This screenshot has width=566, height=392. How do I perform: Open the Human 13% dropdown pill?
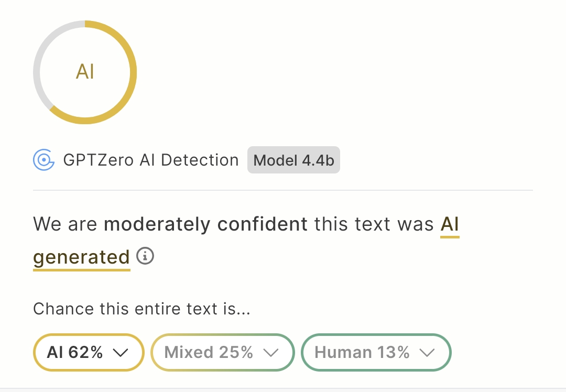pyautogui.click(x=376, y=352)
